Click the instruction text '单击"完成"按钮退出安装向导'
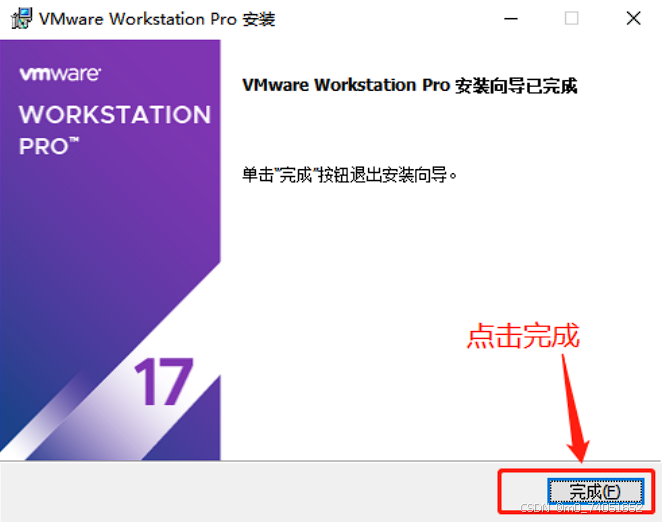Image resolution: width=662 pixels, height=522 pixels. 349,175
